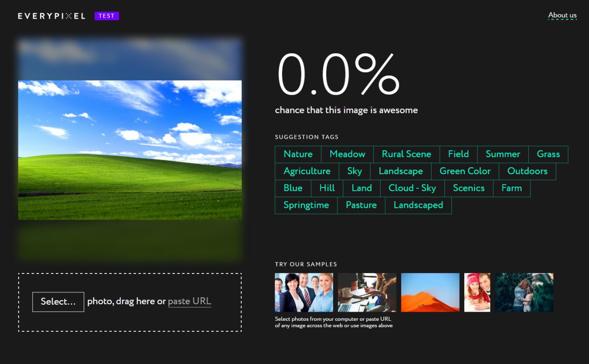Image resolution: width=589 pixels, height=364 pixels.
Task: Try the business team sample photo
Action: click(304, 292)
